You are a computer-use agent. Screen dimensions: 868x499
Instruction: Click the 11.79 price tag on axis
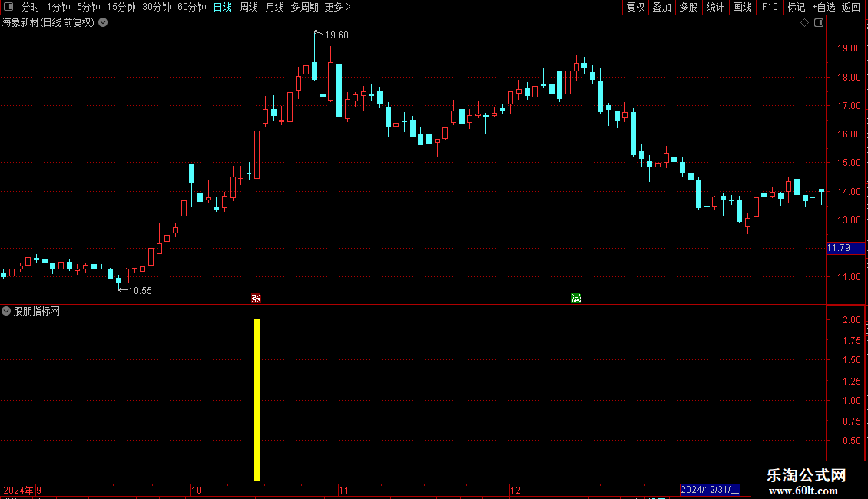coord(845,249)
